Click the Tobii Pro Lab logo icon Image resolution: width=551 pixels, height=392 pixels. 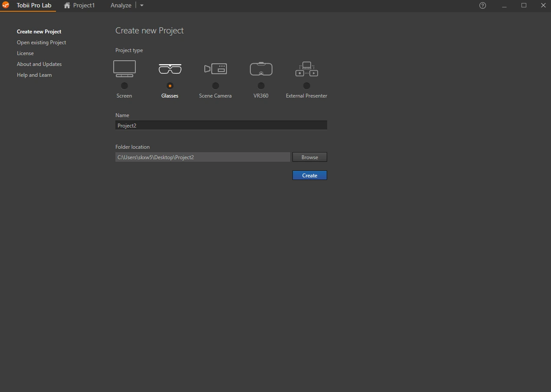click(6, 5)
